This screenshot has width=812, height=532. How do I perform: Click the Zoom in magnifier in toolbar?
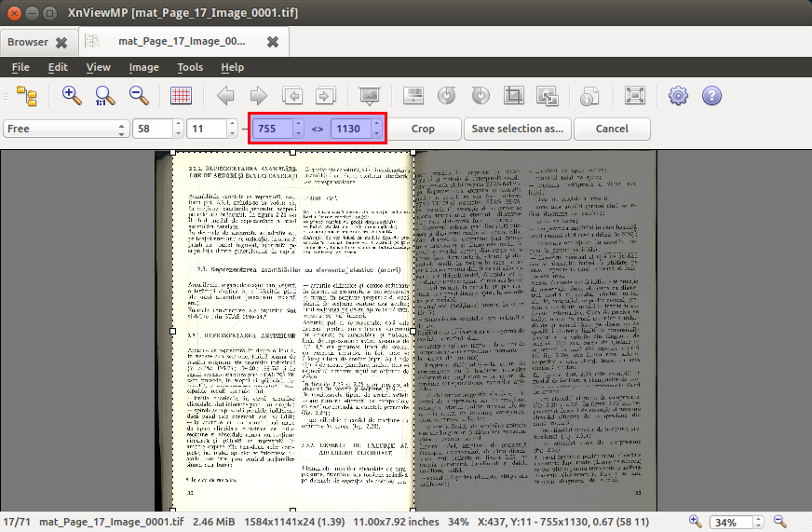tap(72, 96)
